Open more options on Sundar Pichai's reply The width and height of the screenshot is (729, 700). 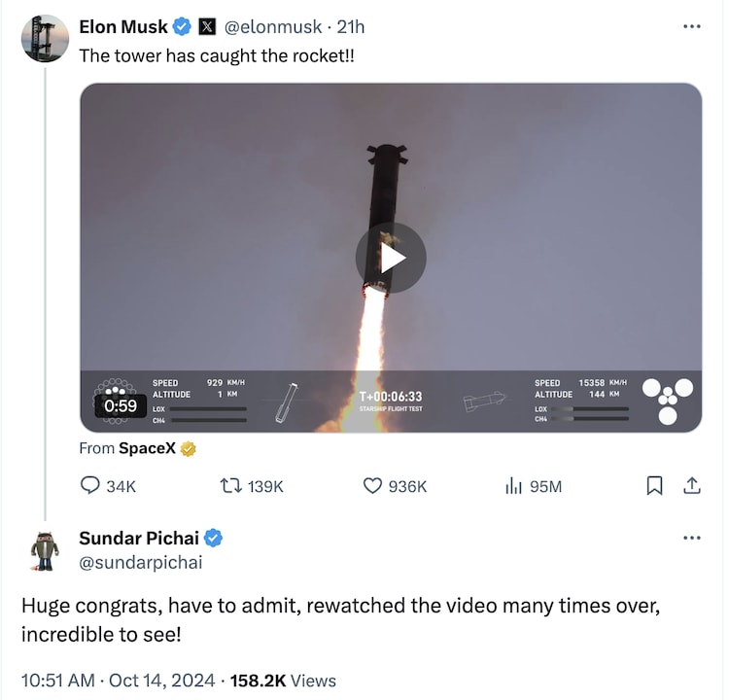691,538
